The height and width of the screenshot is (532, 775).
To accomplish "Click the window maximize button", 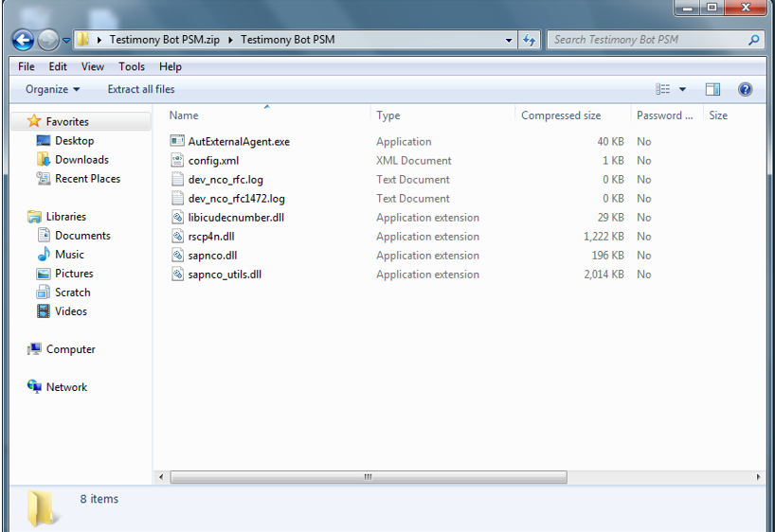I will 712,7.
